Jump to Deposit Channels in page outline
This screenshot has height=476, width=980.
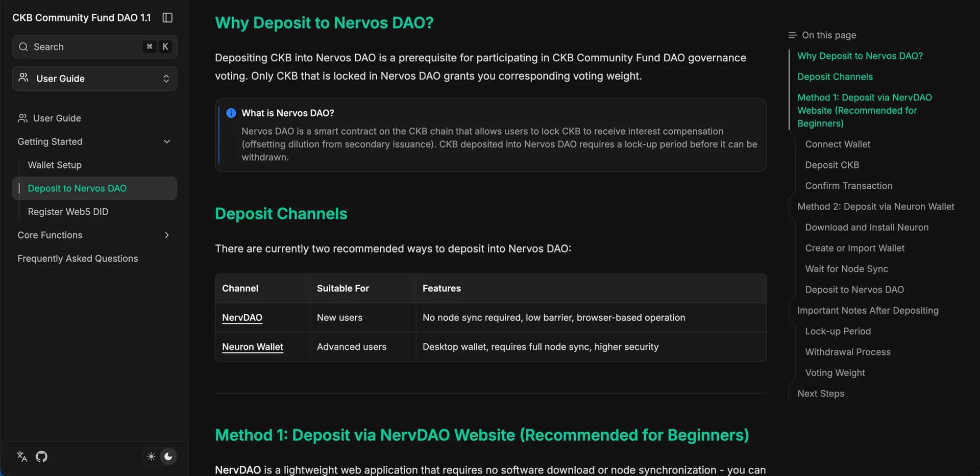pos(835,77)
